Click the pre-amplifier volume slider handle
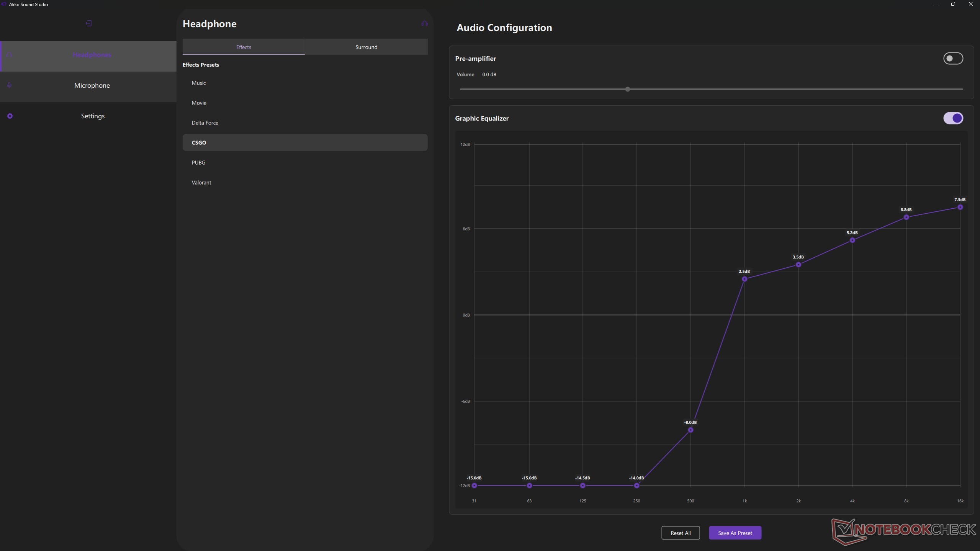980x551 pixels. [627, 89]
